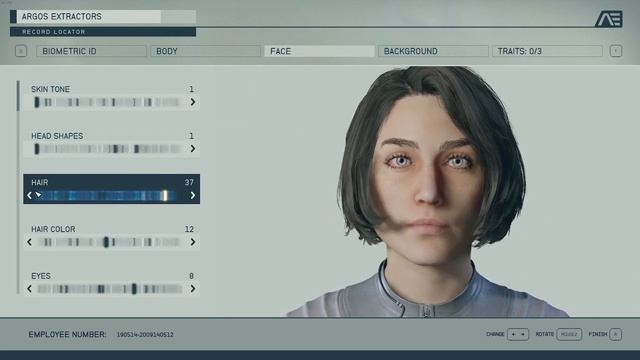Go to the Traits: 0/3 tab
640x360 pixels.
547,51
